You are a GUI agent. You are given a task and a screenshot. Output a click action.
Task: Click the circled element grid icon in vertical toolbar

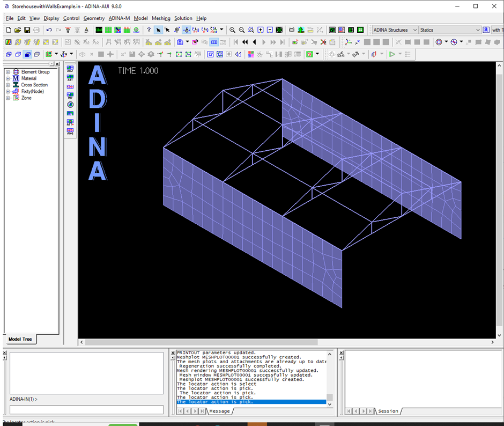70,105
